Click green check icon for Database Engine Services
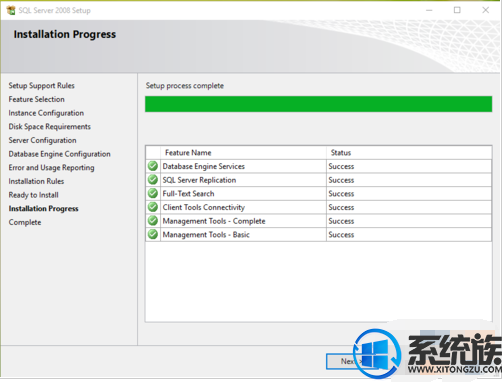Screen dimensions: 502x382 click(x=153, y=166)
